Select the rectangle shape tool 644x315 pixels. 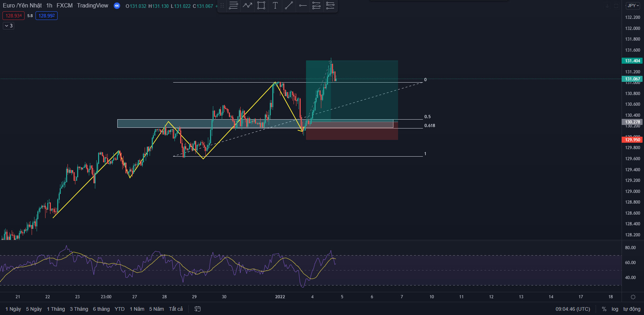coord(261,6)
